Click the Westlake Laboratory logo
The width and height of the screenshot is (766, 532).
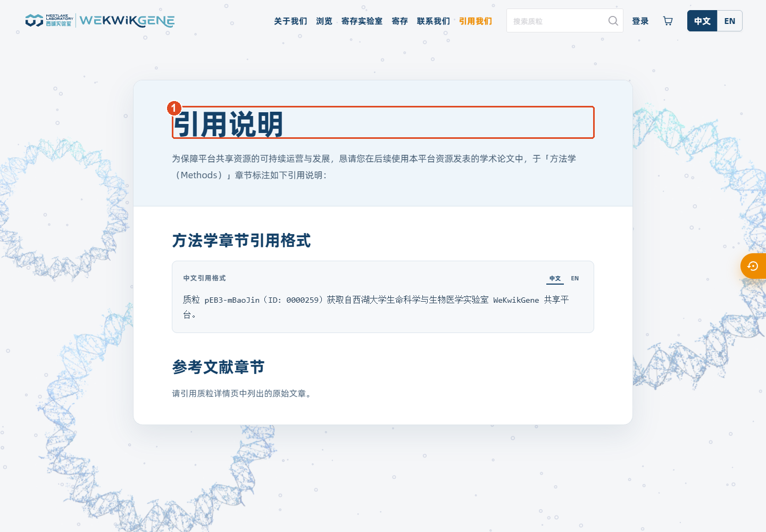49,21
